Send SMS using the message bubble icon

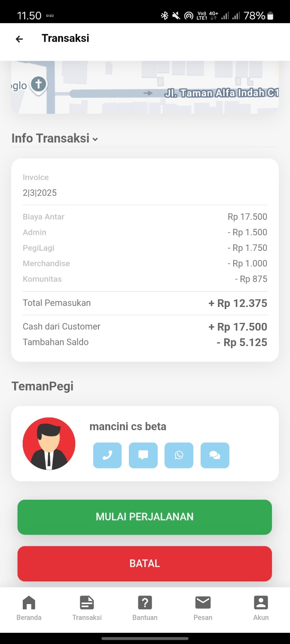click(143, 455)
